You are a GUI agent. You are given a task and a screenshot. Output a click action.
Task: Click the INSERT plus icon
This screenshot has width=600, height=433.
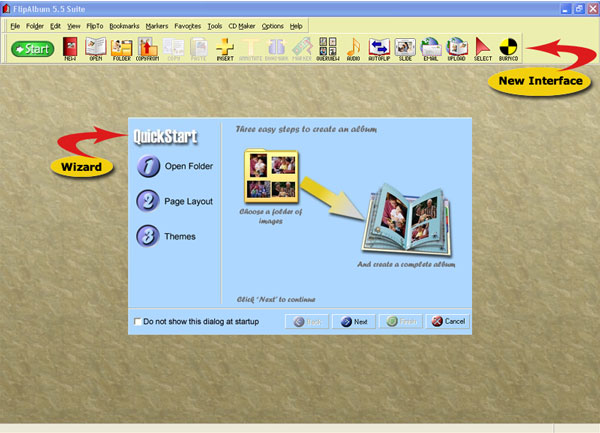pyautogui.click(x=225, y=49)
